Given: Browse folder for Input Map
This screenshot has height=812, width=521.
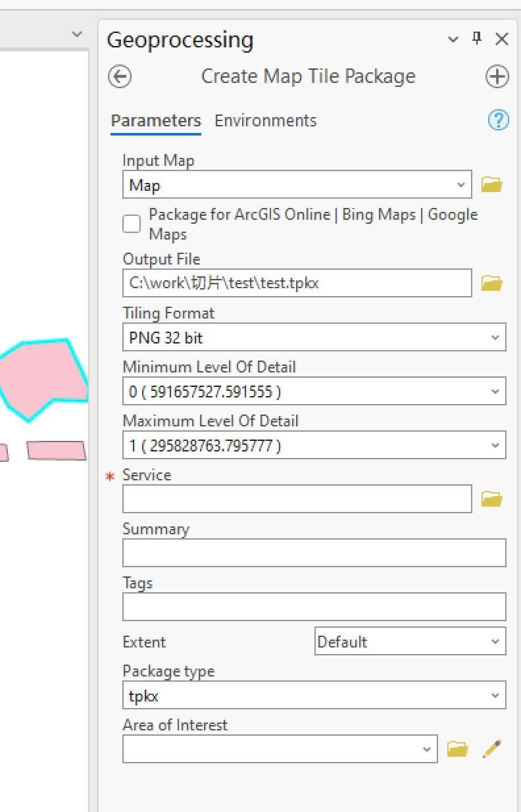Looking at the screenshot, I should click(x=491, y=185).
